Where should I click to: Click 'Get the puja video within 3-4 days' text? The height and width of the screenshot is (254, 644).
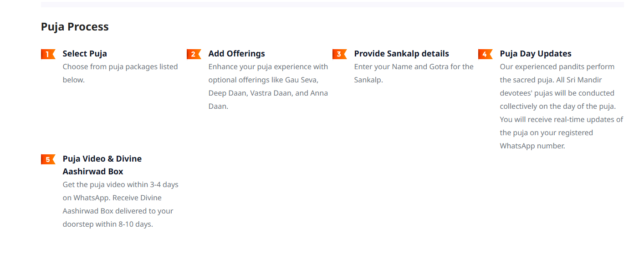click(x=120, y=185)
